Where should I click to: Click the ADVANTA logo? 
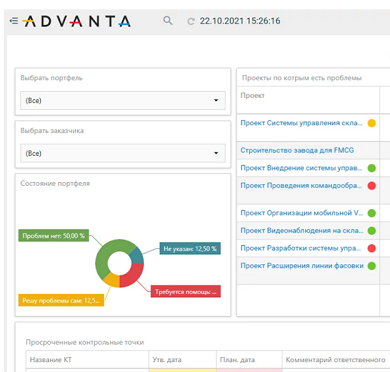pos(77,21)
